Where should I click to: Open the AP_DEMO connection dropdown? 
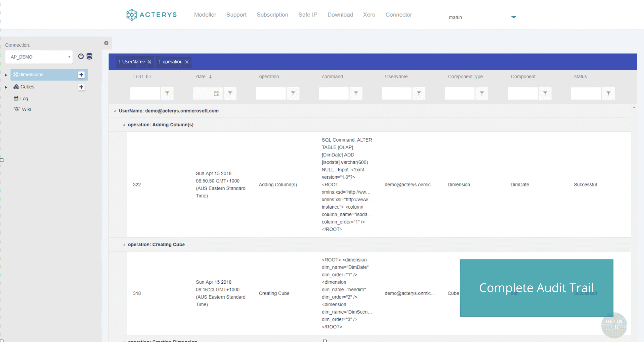(39, 57)
